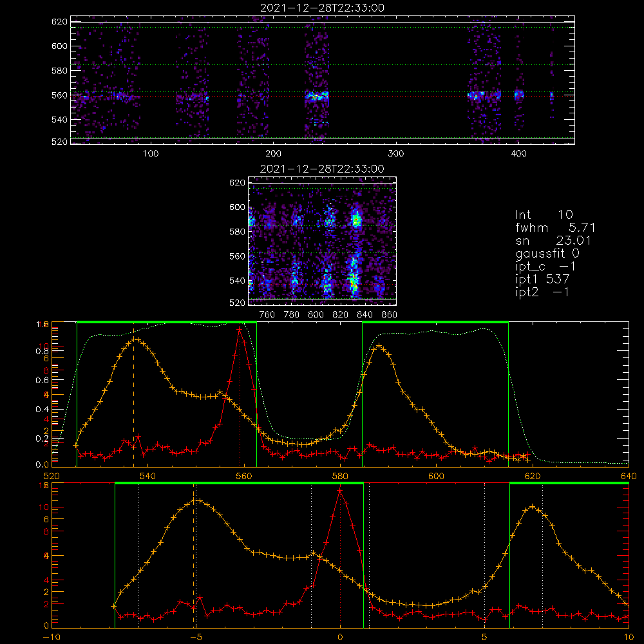Screen dimensions: 644x644
Task: Select the 'Int 10' readout
Action: pos(544,214)
